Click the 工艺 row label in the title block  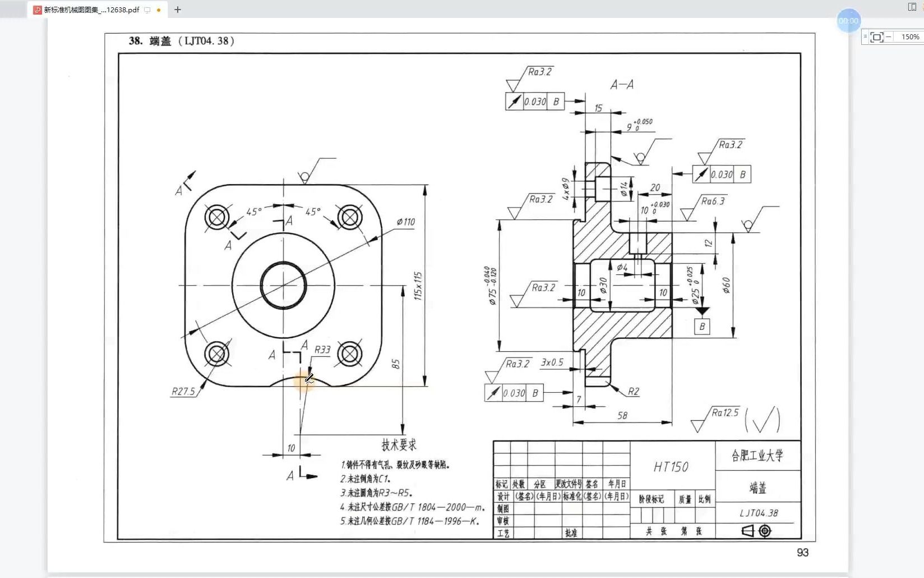tap(503, 533)
